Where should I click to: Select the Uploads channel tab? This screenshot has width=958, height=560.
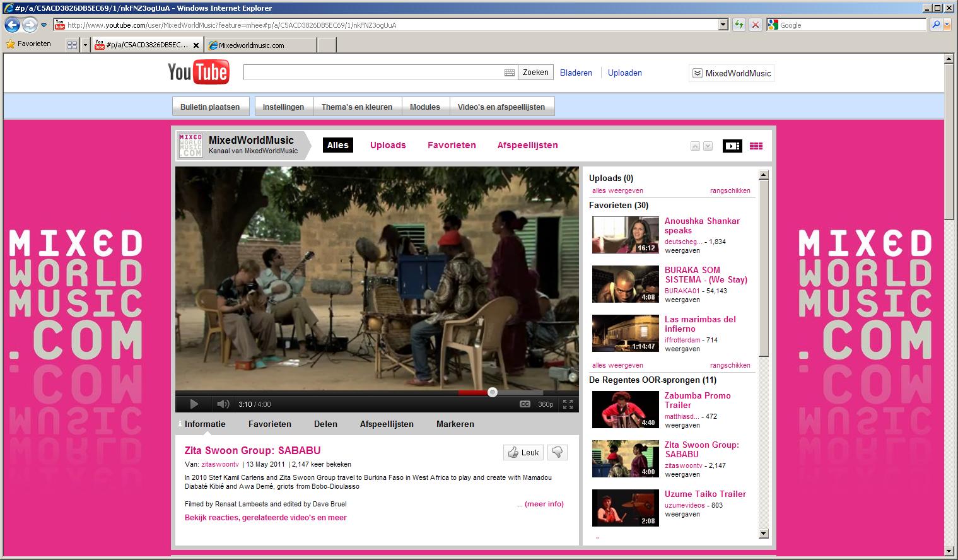pyautogui.click(x=388, y=145)
